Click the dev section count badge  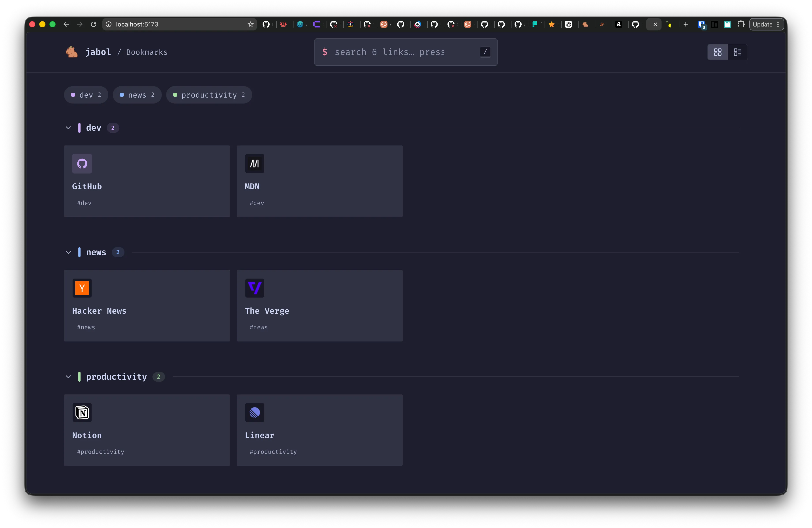point(113,128)
